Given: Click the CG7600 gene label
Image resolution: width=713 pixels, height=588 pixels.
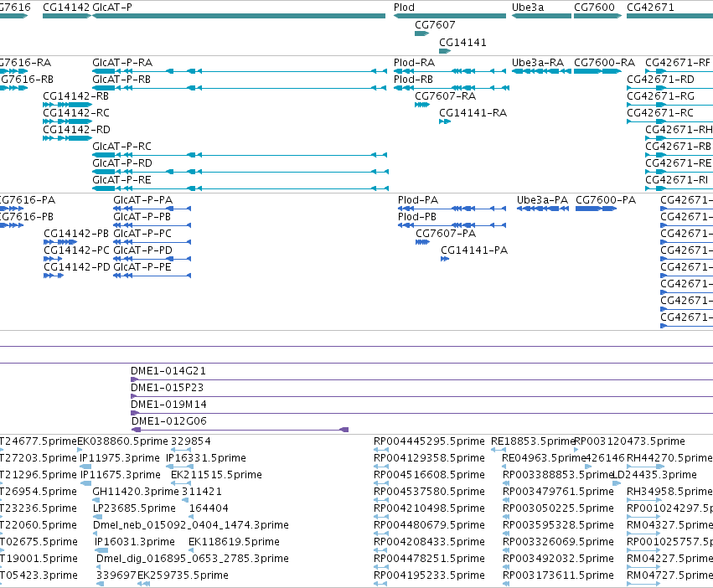Looking at the screenshot, I should [x=594, y=8].
